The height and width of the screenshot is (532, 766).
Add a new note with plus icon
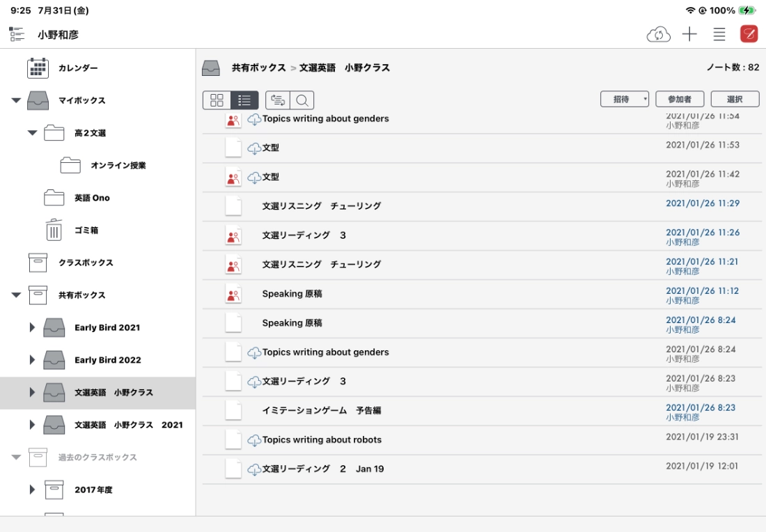tap(689, 34)
